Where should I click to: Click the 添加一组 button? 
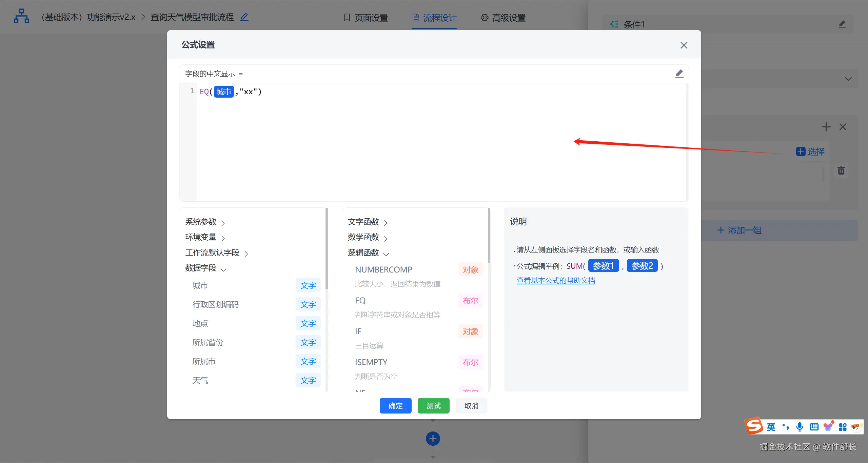739,230
